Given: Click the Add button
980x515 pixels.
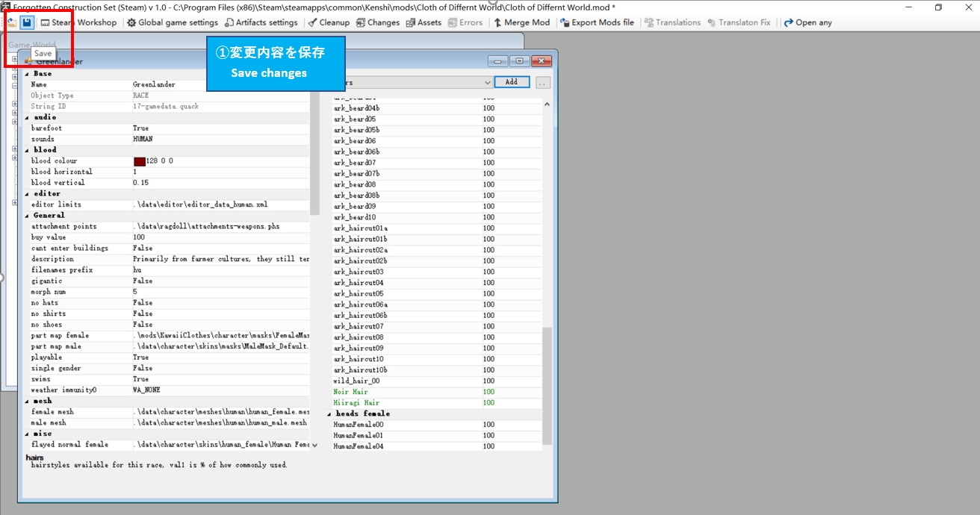Looking at the screenshot, I should (512, 82).
